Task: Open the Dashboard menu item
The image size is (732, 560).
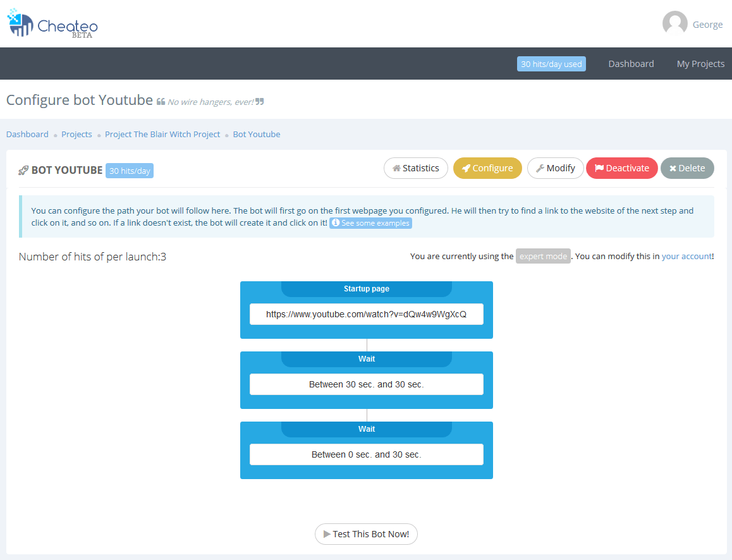Action: [x=631, y=64]
